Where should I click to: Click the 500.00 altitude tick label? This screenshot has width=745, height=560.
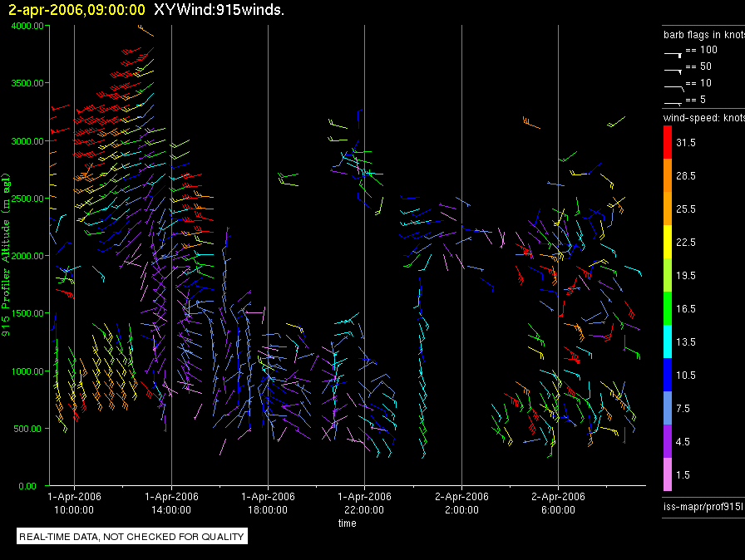coord(27,429)
